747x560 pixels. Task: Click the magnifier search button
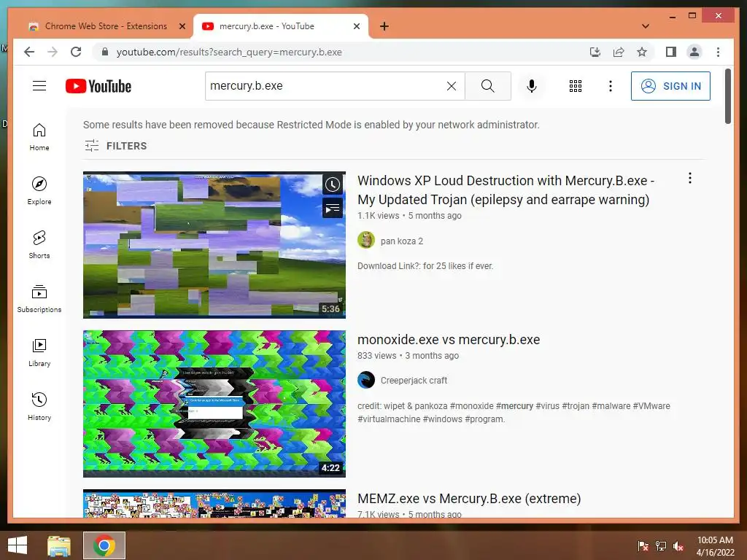click(487, 86)
